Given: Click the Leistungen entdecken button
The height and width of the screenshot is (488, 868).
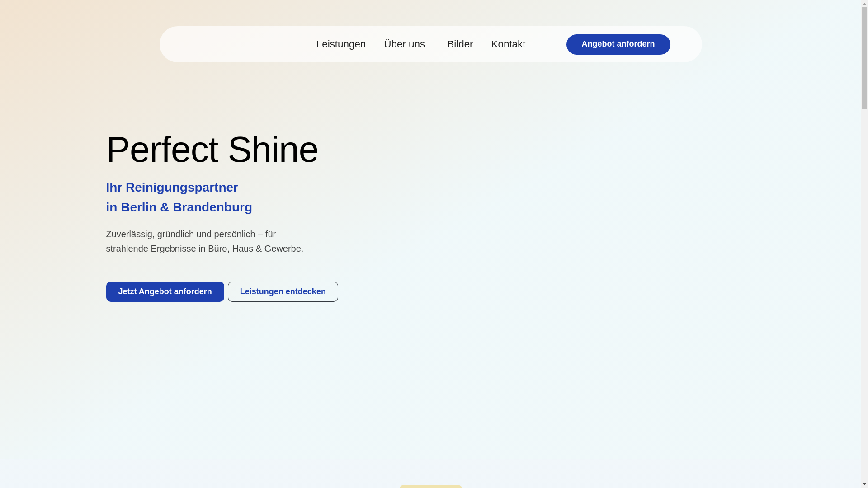Looking at the screenshot, I should pyautogui.click(x=283, y=291).
